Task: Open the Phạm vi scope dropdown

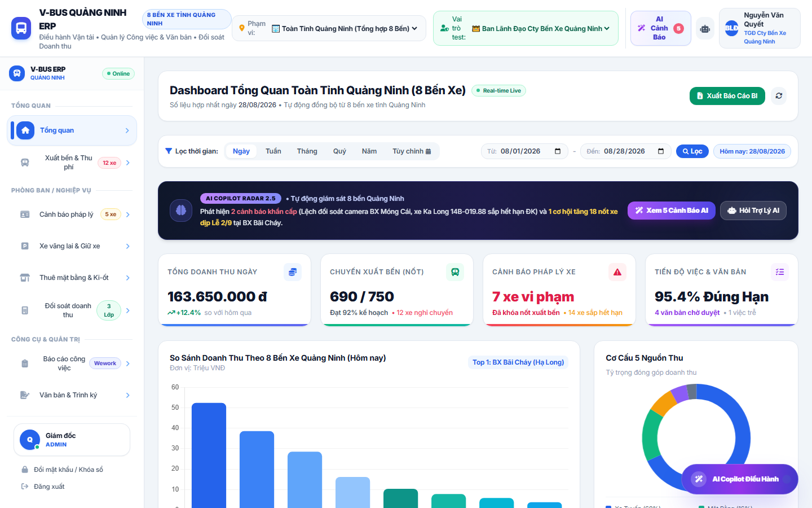Action: click(345, 29)
